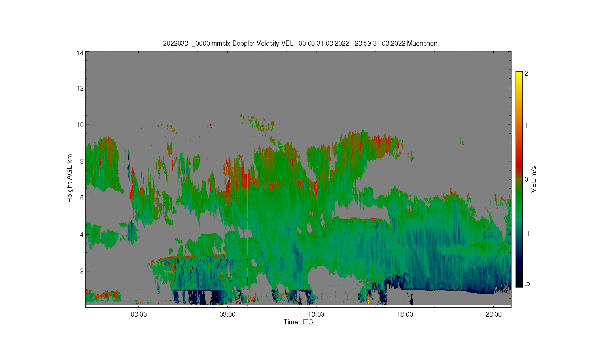Click the colorbar tick label 2 at top
Image resolution: width=607 pixels, height=364 pixels.
point(526,74)
